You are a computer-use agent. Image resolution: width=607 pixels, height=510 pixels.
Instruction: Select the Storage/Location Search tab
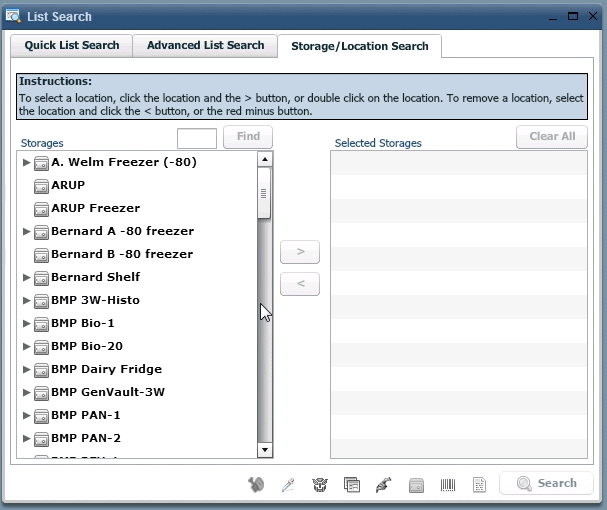point(360,46)
